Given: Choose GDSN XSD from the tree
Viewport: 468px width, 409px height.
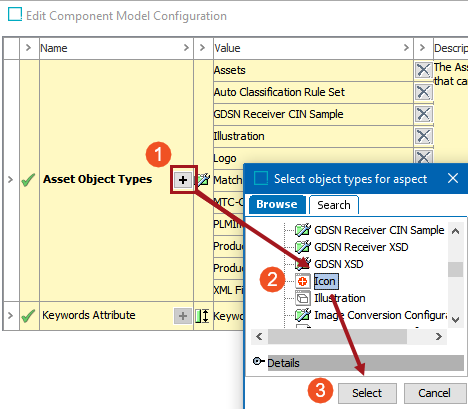Looking at the screenshot, I should (x=338, y=264).
